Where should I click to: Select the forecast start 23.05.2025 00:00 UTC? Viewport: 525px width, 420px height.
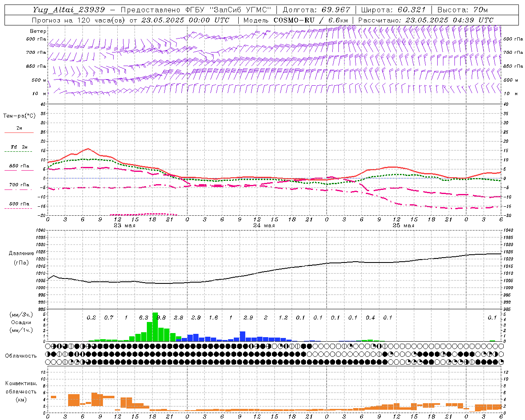pyautogui.click(x=185, y=20)
